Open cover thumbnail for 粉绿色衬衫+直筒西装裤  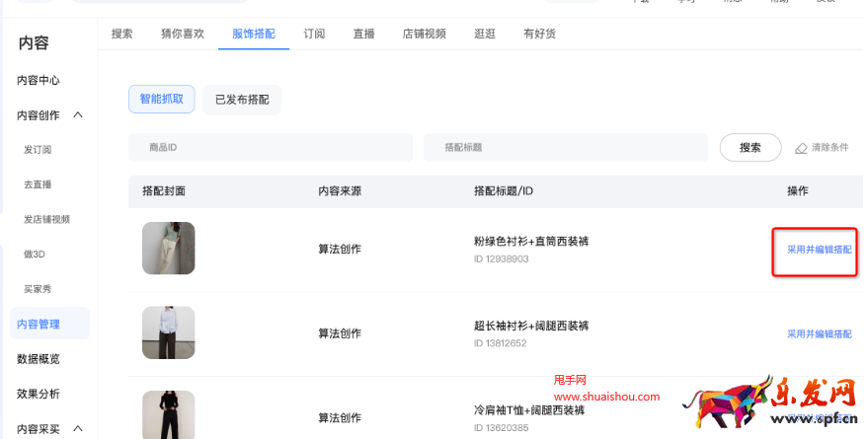click(168, 249)
